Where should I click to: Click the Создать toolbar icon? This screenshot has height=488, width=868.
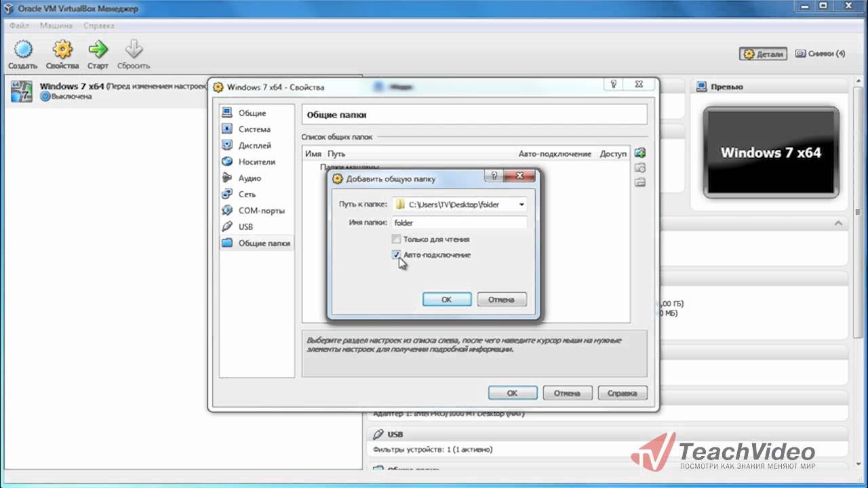[x=23, y=49]
